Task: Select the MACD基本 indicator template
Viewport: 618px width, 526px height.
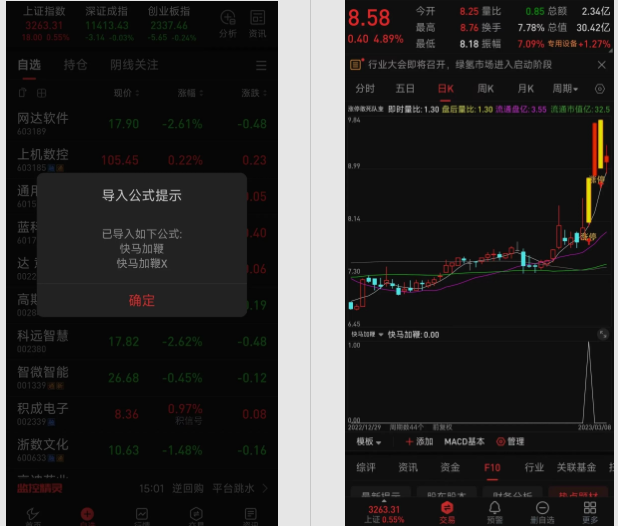Action: coord(464,442)
